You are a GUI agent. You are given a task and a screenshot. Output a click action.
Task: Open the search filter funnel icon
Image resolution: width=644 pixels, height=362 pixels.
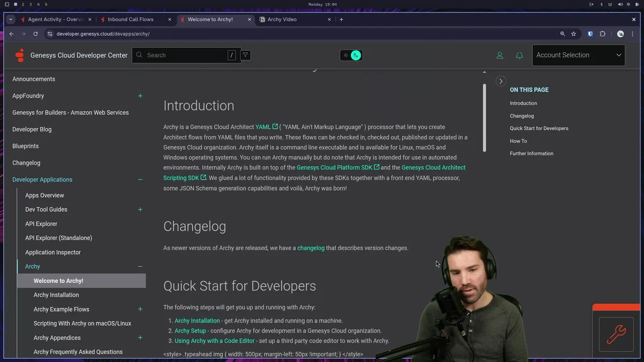246,55
